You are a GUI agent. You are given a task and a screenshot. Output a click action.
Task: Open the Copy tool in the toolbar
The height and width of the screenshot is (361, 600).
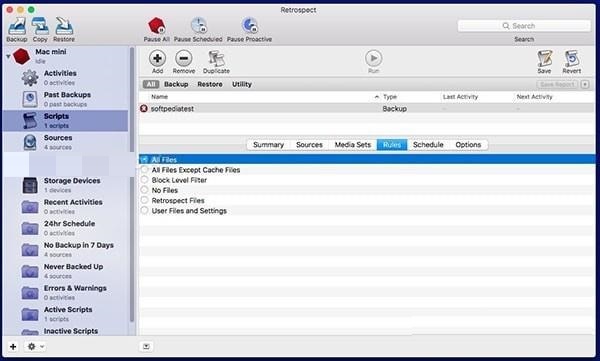40,26
